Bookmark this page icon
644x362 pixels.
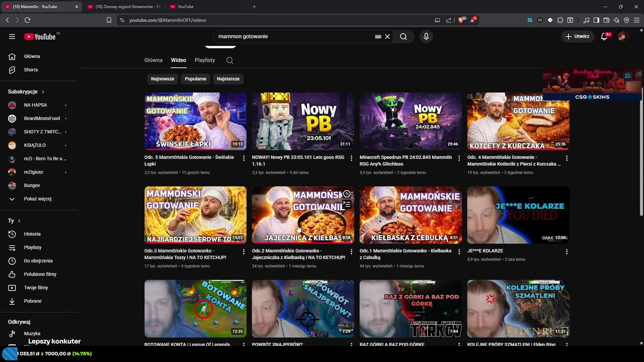(109, 20)
